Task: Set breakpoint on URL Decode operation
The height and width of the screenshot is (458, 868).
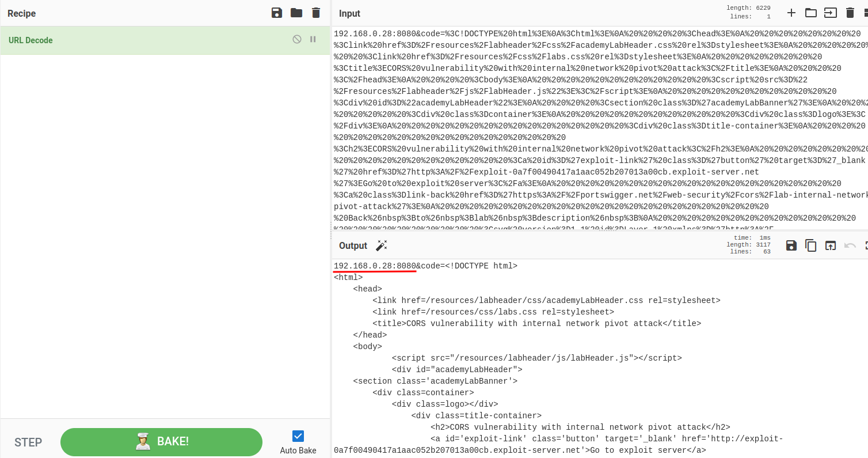Action: pos(313,39)
